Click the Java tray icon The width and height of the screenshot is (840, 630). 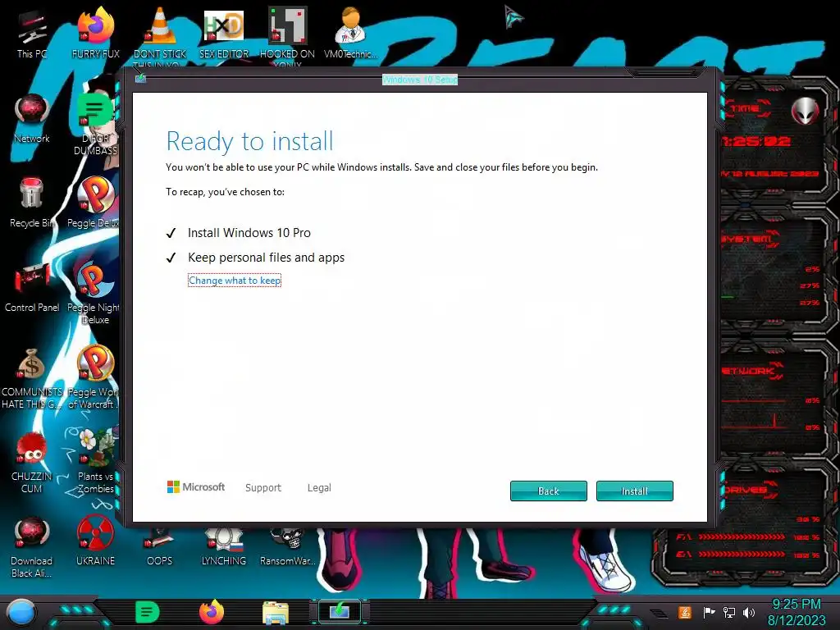click(685, 612)
